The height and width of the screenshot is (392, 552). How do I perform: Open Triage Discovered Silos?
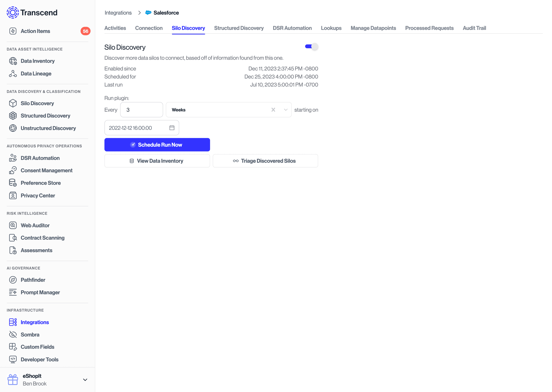click(265, 160)
